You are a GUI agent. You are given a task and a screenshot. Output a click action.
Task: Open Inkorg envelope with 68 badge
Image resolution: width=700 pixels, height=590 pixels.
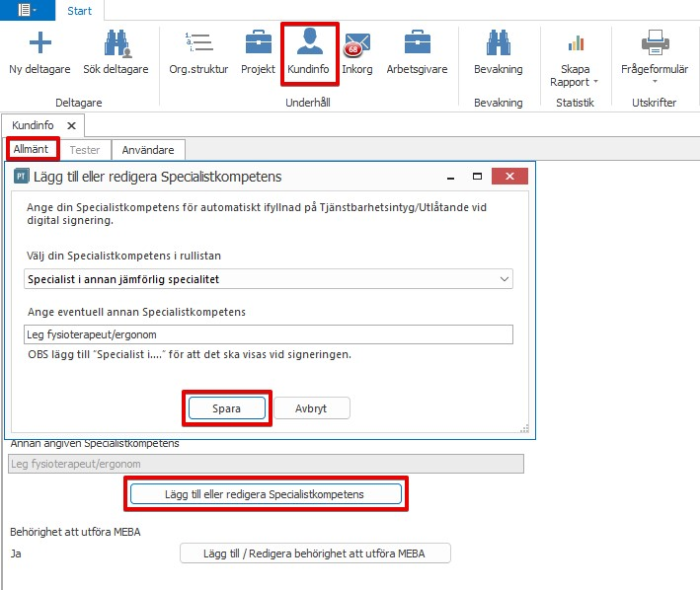[x=356, y=44]
